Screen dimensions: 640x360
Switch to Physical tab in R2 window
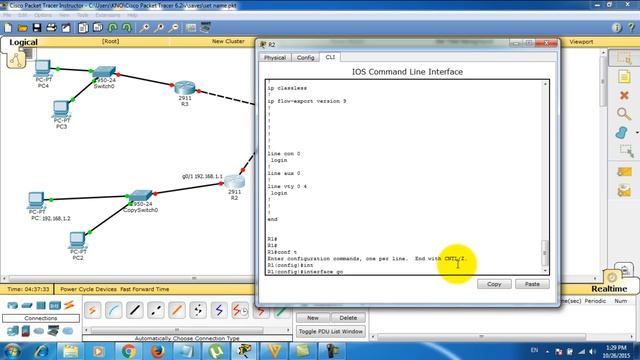(275, 58)
